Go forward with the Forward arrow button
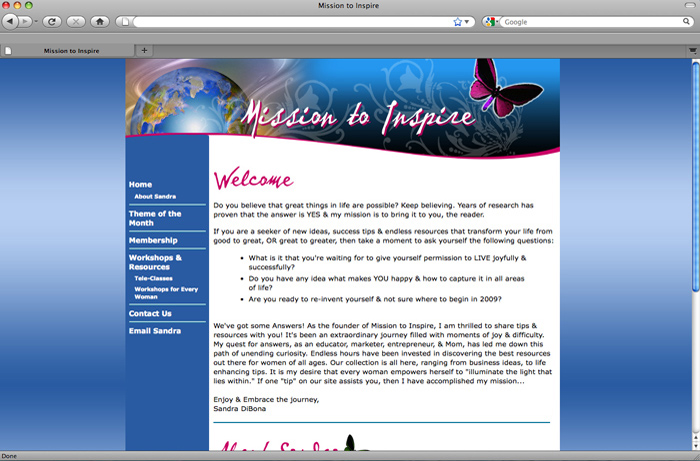Screen dimensions: 700x461 coord(25,21)
